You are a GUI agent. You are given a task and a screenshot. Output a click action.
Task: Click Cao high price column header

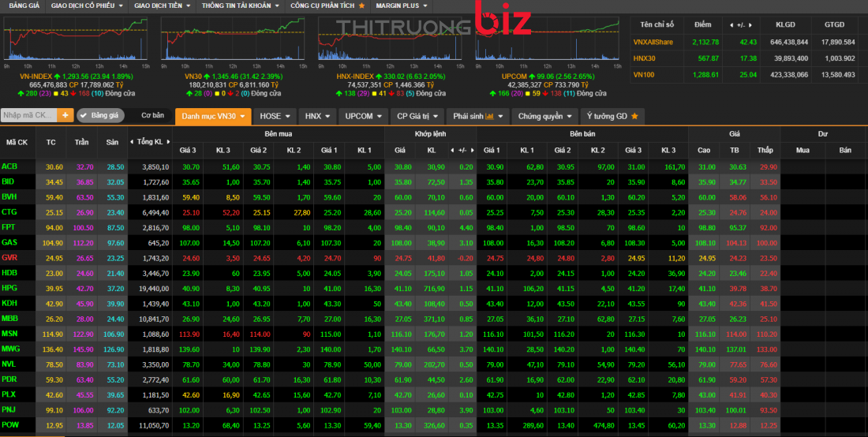pos(704,150)
